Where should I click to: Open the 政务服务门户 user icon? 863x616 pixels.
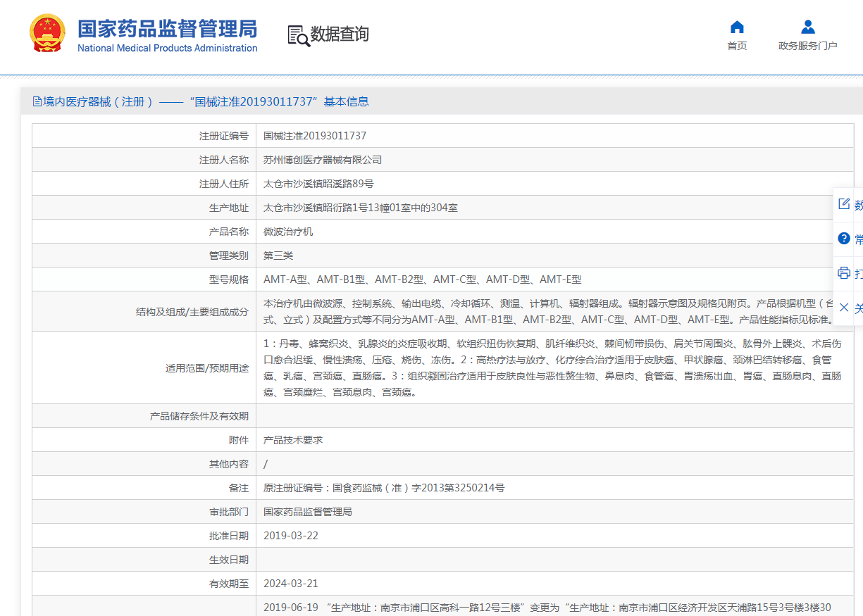coord(808,27)
